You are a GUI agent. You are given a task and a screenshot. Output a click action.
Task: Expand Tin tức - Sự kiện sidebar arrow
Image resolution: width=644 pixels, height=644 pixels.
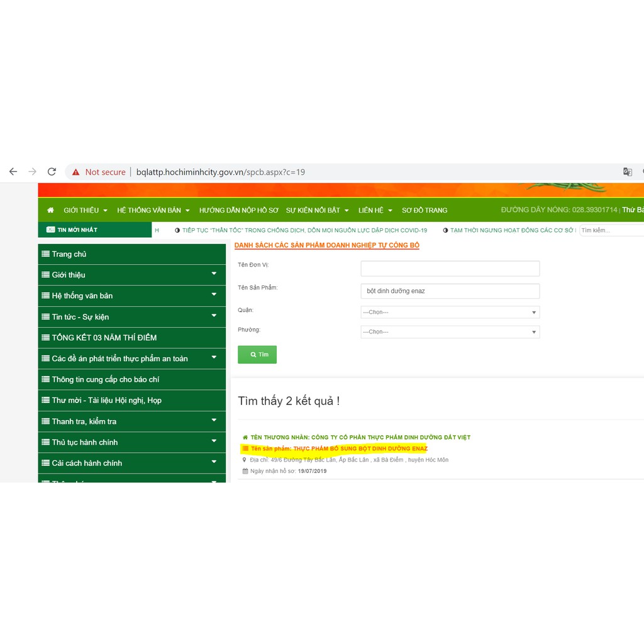pos(214,316)
